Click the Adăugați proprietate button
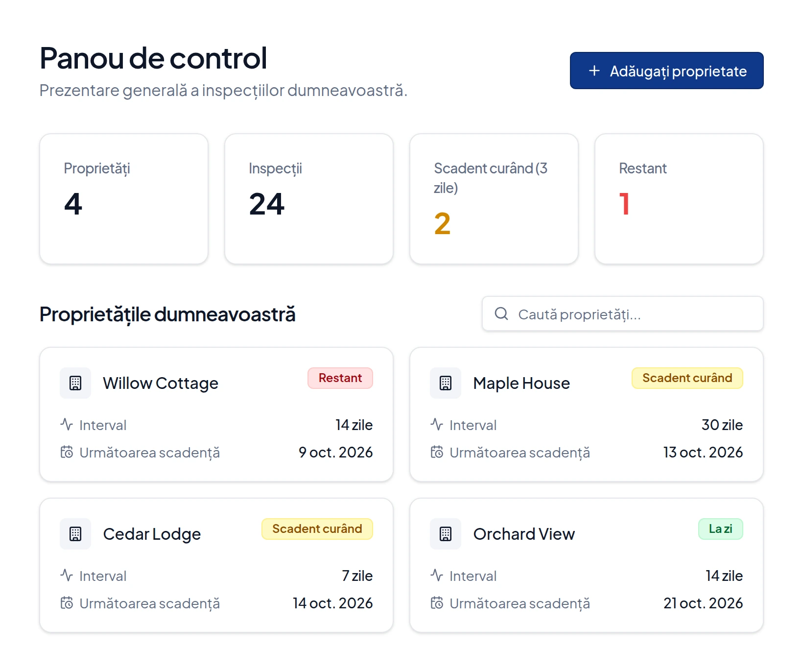 click(666, 71)
